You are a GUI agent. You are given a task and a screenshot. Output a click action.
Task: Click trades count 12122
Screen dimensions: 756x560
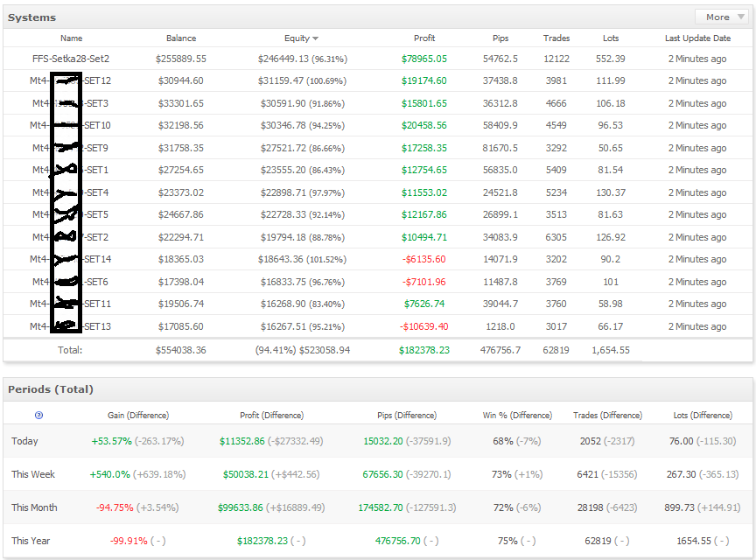click(x=556, y=59)
